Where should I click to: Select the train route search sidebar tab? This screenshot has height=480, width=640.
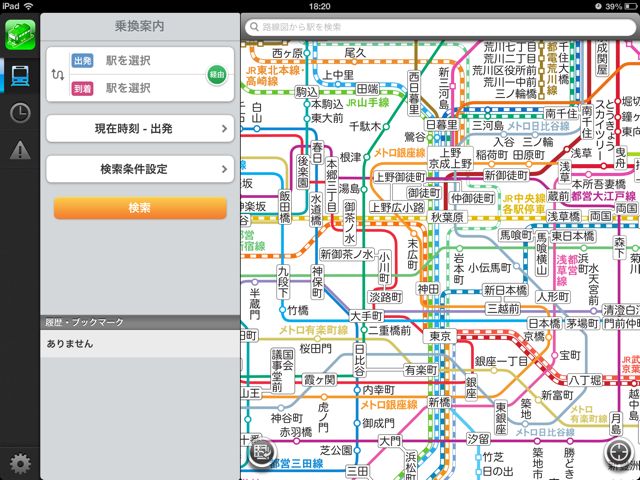pyautogui.click(x=20, y=76)
